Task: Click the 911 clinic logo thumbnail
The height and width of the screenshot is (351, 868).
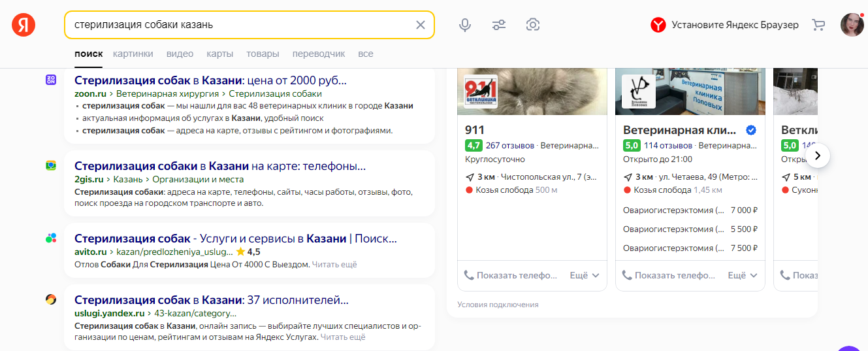Action: click(481, 91)
